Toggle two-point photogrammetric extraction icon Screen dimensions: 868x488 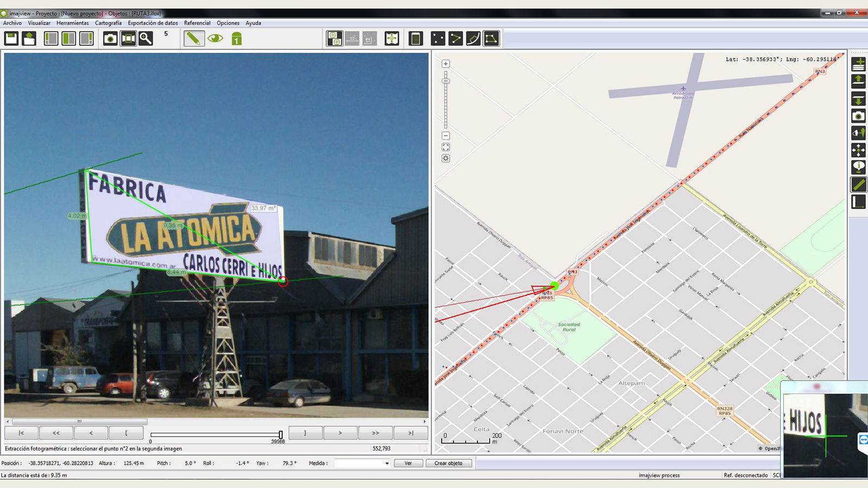click(x=335, y=38)
